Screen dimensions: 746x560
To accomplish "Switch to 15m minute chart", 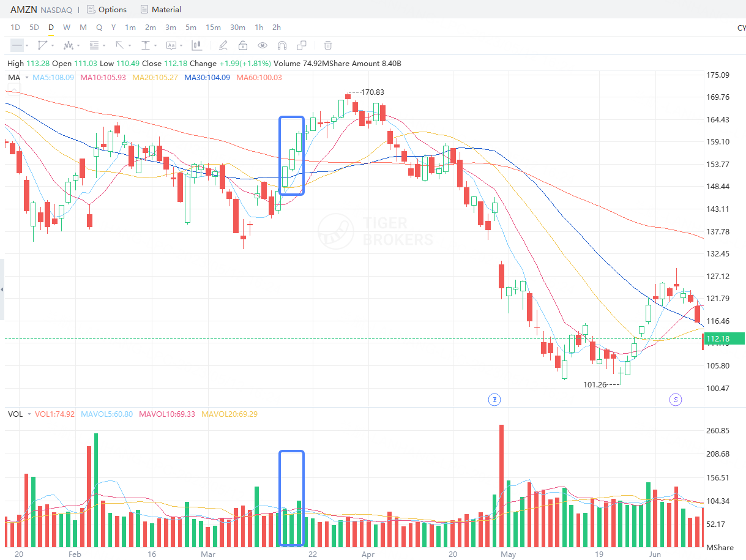I will (x=213, y=28).
